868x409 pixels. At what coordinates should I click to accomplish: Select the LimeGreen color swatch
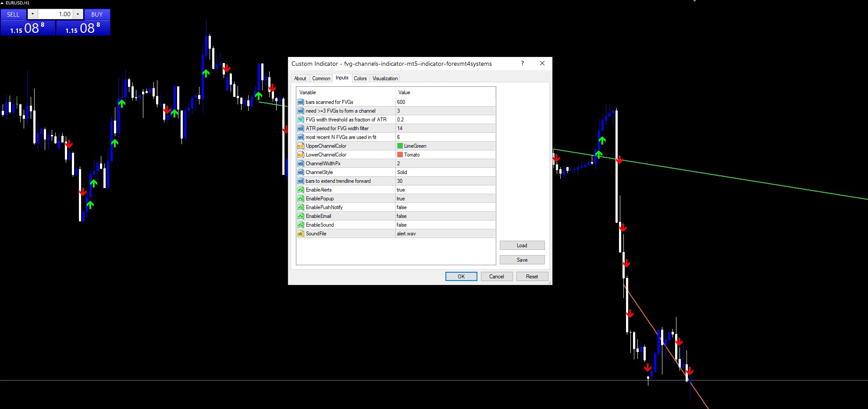click(x=400, y=146)
